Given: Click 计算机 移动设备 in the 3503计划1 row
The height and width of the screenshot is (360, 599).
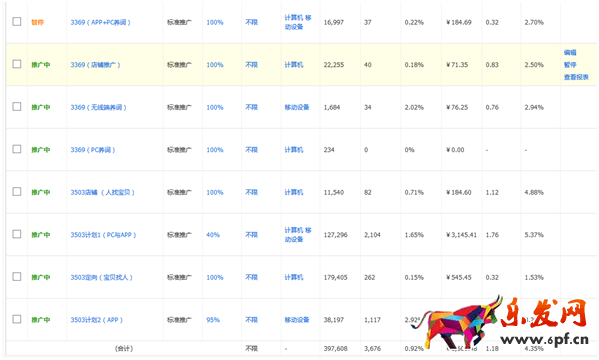Looking at the screenshot, I should pos(298,235).
